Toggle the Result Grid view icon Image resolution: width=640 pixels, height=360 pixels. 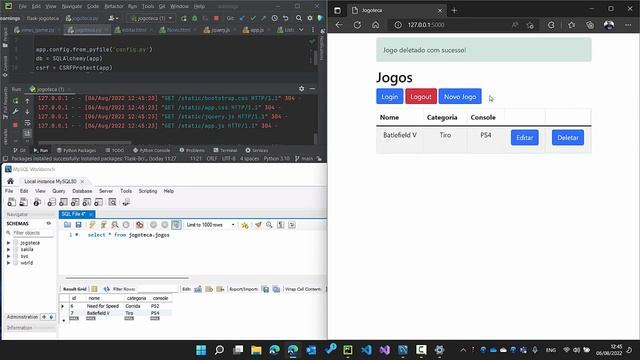94,289
